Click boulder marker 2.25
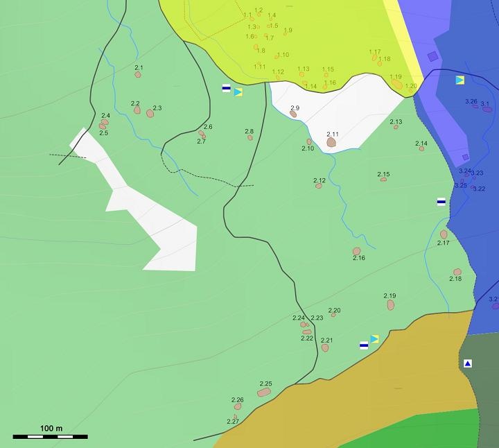 [263, 393]
